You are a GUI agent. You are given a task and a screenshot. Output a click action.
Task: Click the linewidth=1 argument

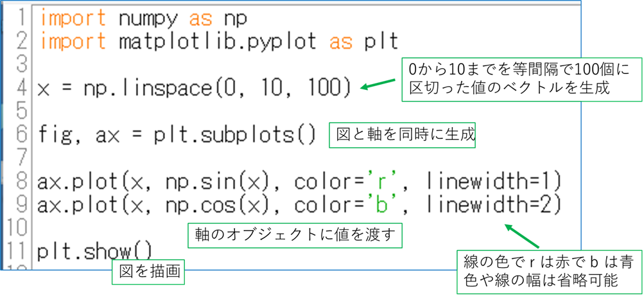493,182
